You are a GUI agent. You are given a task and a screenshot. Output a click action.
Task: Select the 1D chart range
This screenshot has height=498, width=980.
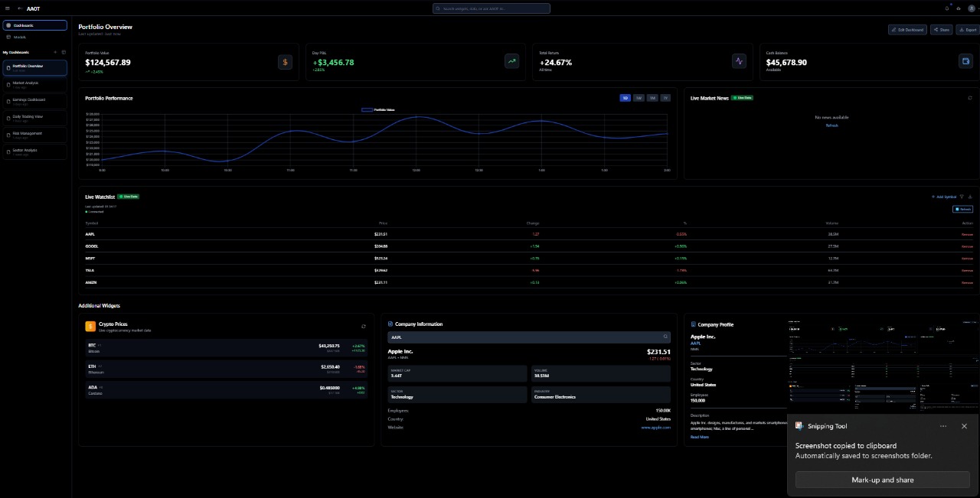click(626, 98)
